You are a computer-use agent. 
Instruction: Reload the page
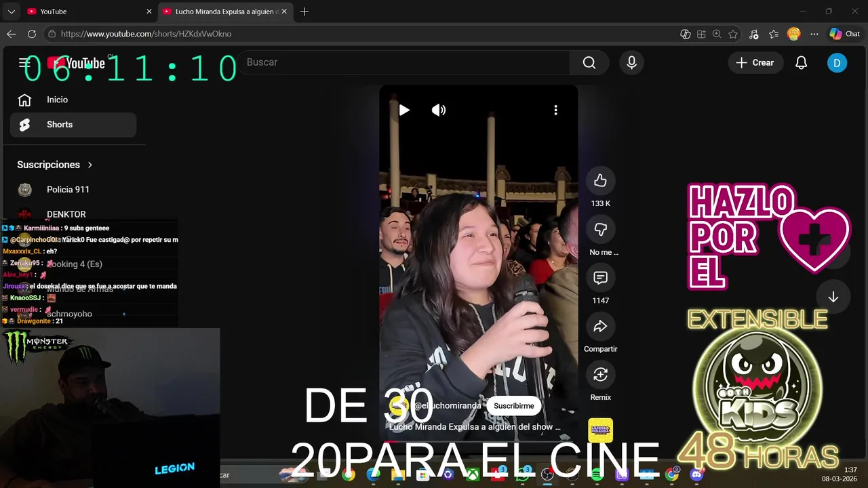coord(32,34)
